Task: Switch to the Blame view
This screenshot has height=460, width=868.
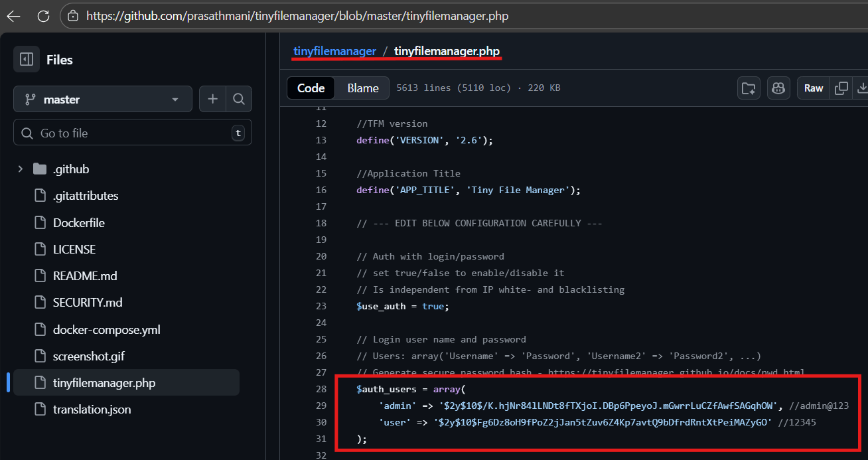Action: [363, 88]
